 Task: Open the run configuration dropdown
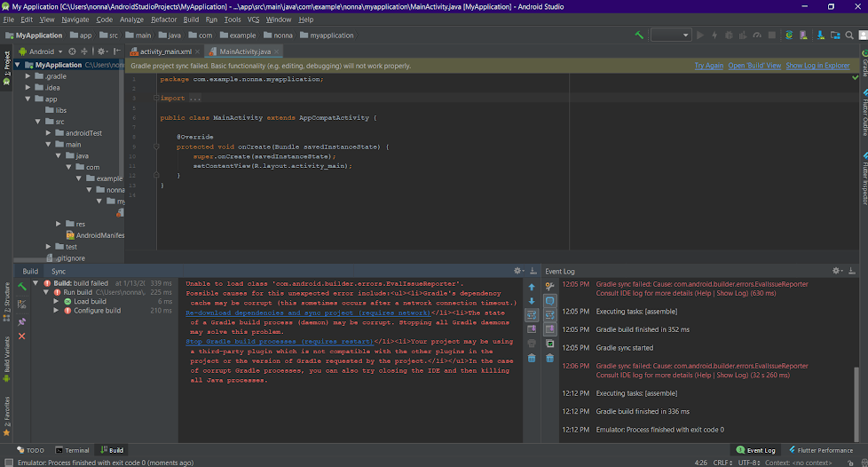point(670,36)
